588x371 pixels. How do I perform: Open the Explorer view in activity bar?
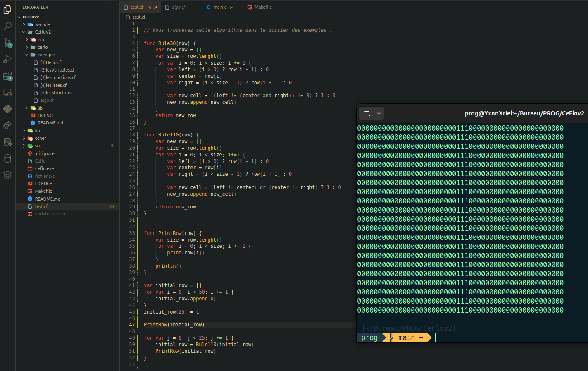tap(7, 9)
